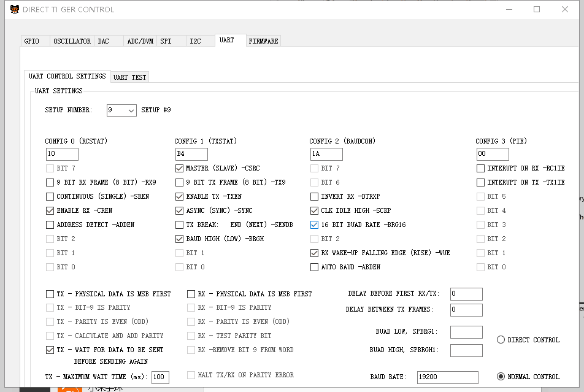Image resolution: width=584 pixels, height=392 pixels.
Task: Enable TX - PHYSICAL DATA IS MSB FIRST
Action: point(50,294)
